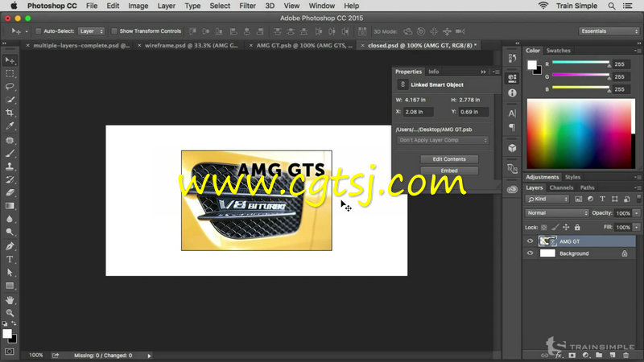Open the Auto-Select Layer dropdown
Image resolution: width=644 pixels, height=362 pixels.
point(91,31)
